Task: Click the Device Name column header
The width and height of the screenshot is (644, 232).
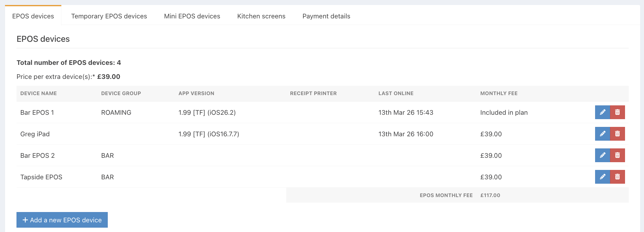Action: tap(38, 93)
